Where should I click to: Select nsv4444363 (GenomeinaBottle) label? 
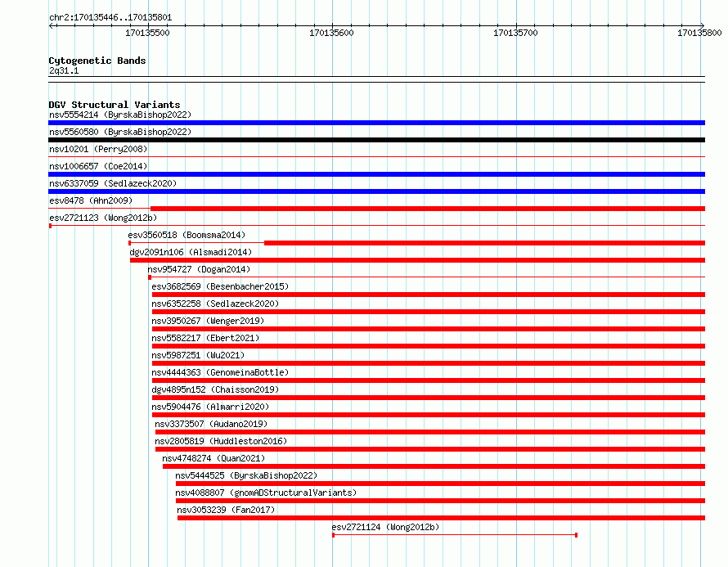[220, 372]
